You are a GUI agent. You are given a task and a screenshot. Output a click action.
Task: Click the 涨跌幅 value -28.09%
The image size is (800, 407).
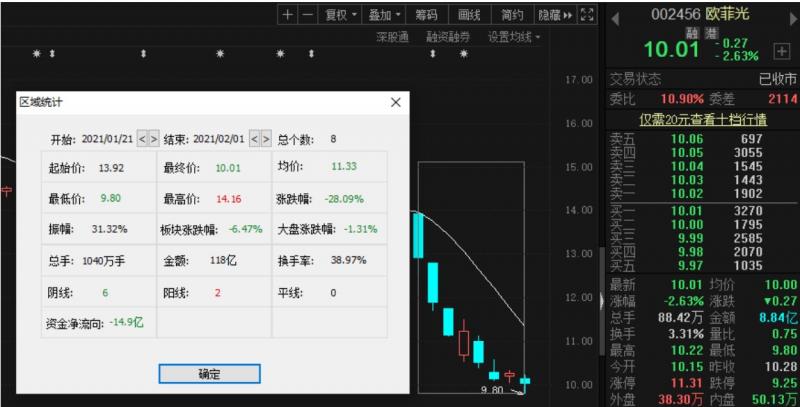344,199
